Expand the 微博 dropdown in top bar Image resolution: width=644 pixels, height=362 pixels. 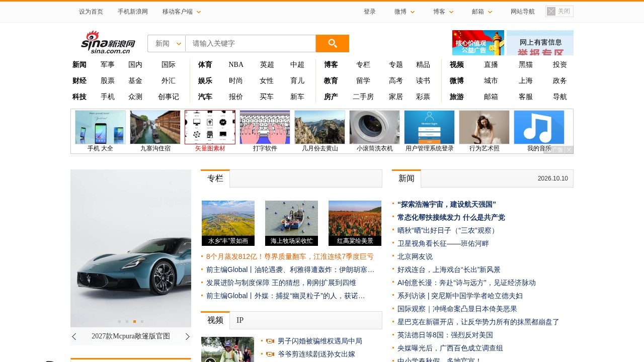click(x=405, y=12)
